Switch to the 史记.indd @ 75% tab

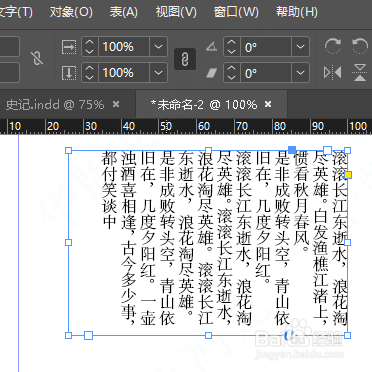coord(55,105)
